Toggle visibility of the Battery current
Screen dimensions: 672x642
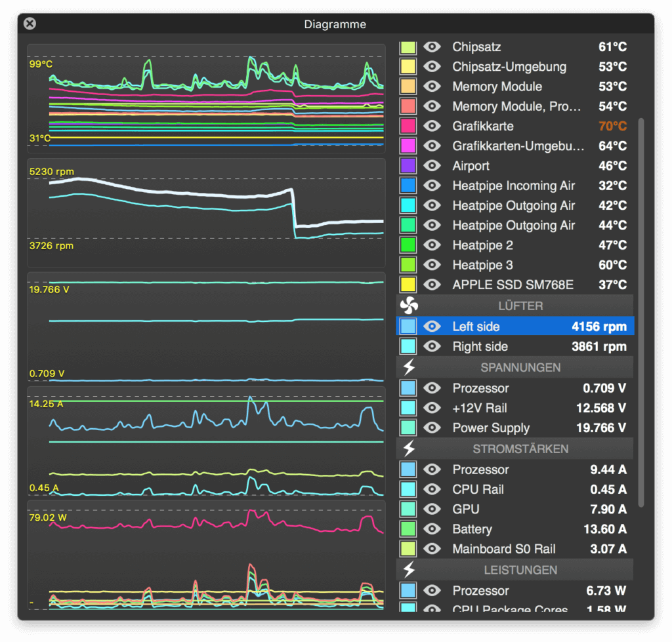click(431, 529)
